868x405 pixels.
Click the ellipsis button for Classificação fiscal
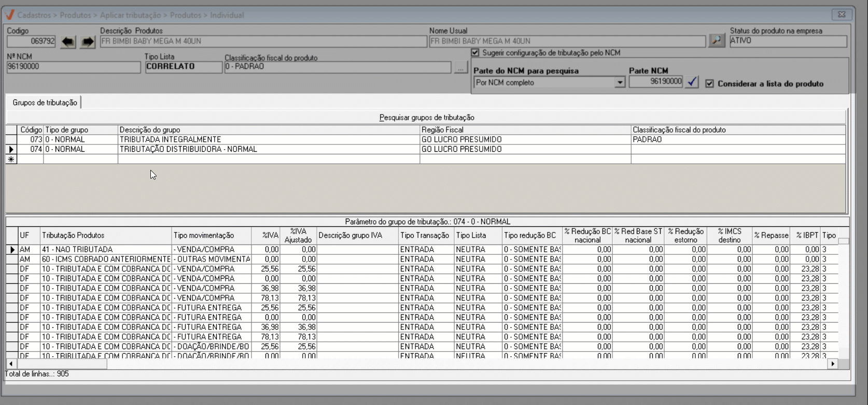tap(460, 67)
